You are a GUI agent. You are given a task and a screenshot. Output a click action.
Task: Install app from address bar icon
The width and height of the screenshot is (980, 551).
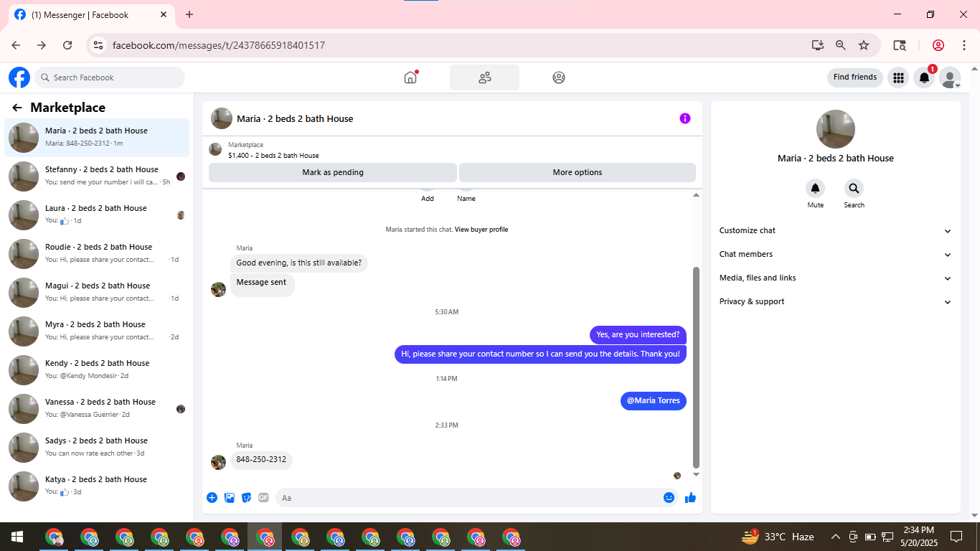(818, 45)
